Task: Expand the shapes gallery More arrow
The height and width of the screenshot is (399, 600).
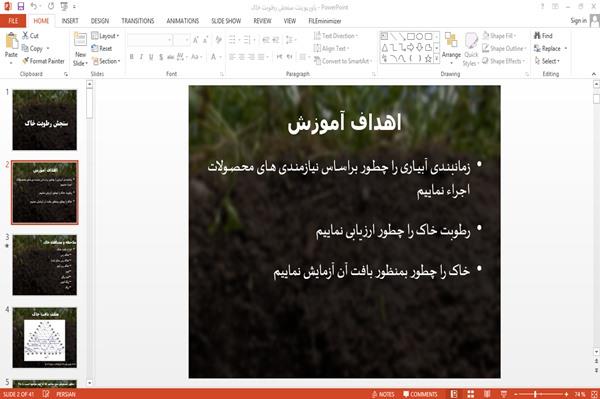Action: 436,59
